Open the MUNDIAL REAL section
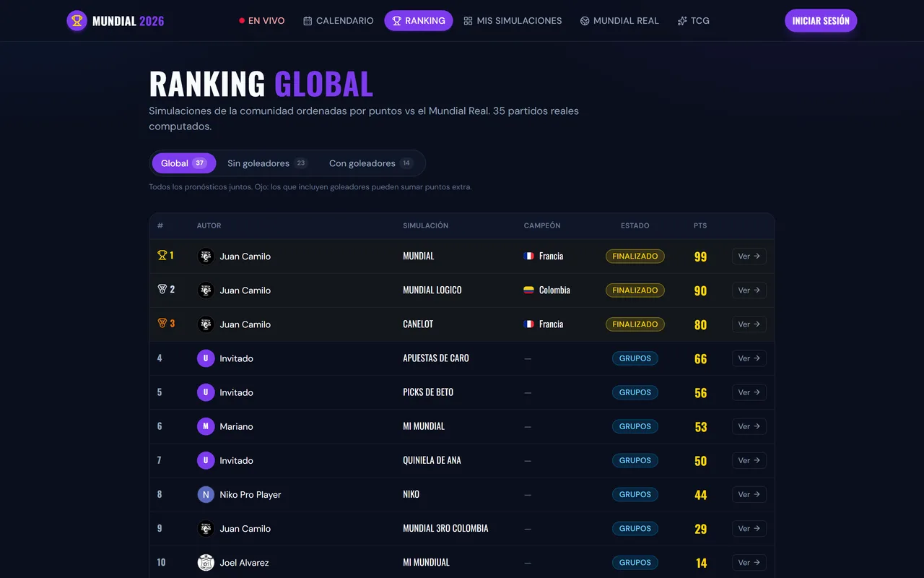924x578 pixels. 619,21
